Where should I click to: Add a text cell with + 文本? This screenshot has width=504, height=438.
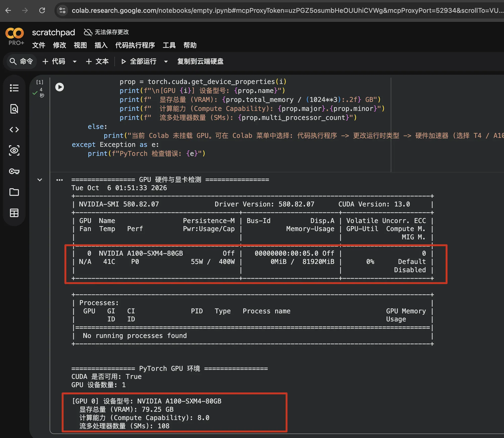[97, 61]
